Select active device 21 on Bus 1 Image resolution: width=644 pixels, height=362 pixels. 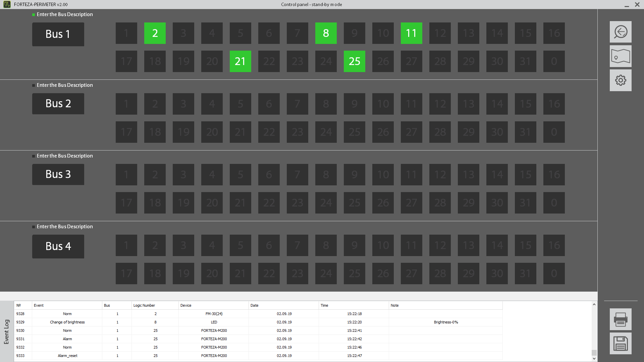(x=240, y=61)
